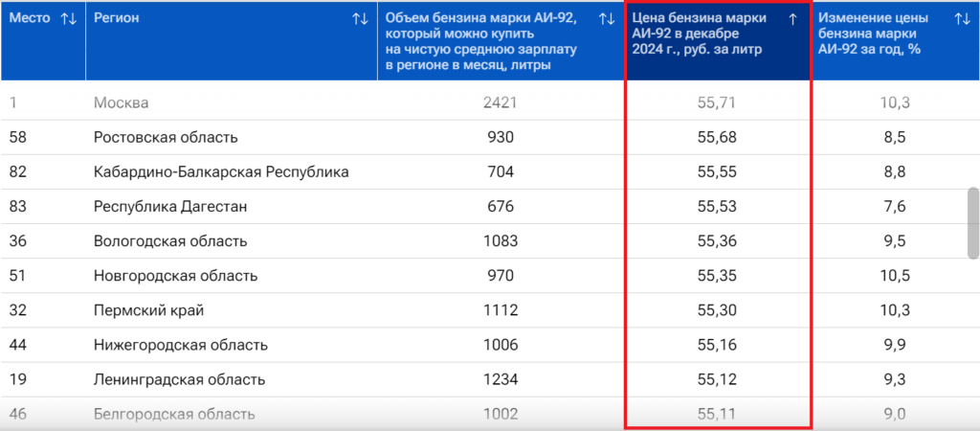Click the price value 55,68

(x=717, y=137)
